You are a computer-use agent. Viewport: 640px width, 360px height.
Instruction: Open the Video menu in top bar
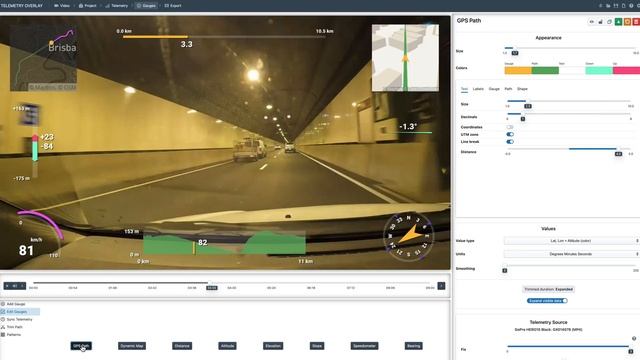pos(62,6)
